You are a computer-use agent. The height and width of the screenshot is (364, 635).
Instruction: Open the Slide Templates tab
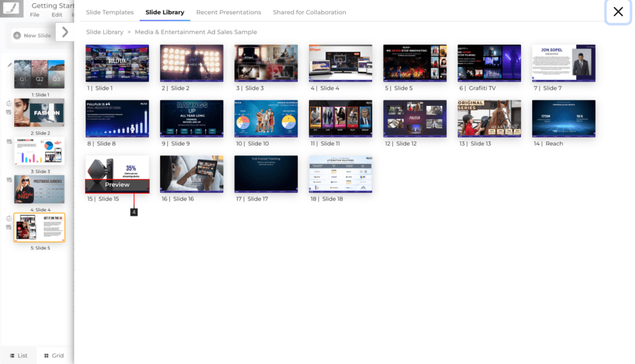click(110, 12)
